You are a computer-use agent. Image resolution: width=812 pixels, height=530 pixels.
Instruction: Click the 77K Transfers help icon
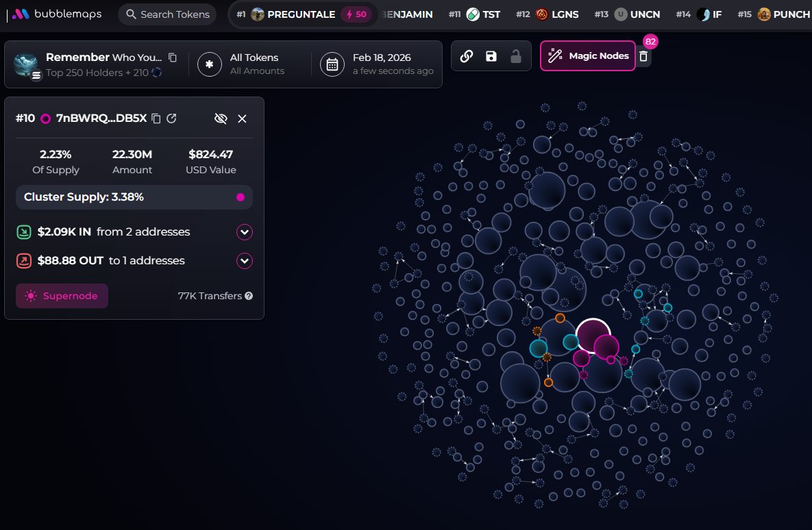click(x=249, y=296)
